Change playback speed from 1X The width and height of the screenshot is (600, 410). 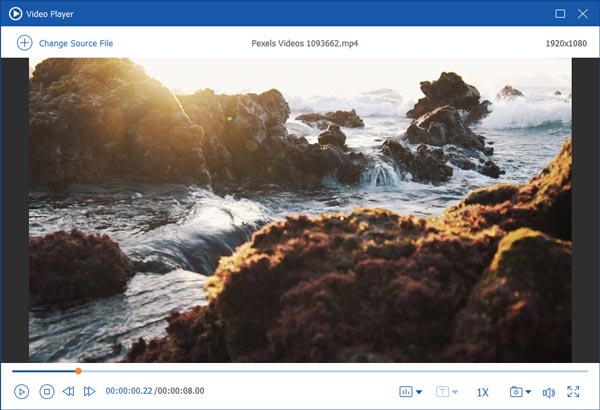(x=483, y=392)
